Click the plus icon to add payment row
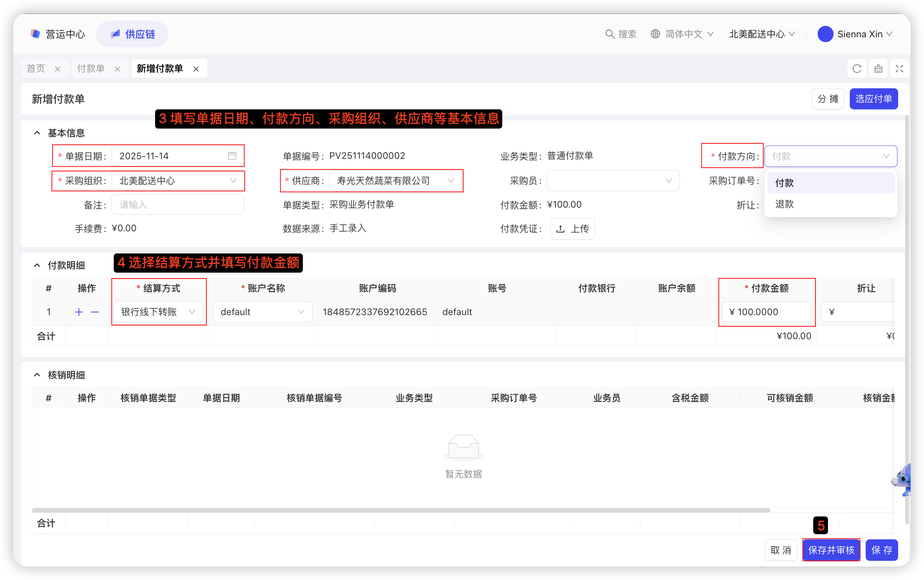 [x=79, y=312]
